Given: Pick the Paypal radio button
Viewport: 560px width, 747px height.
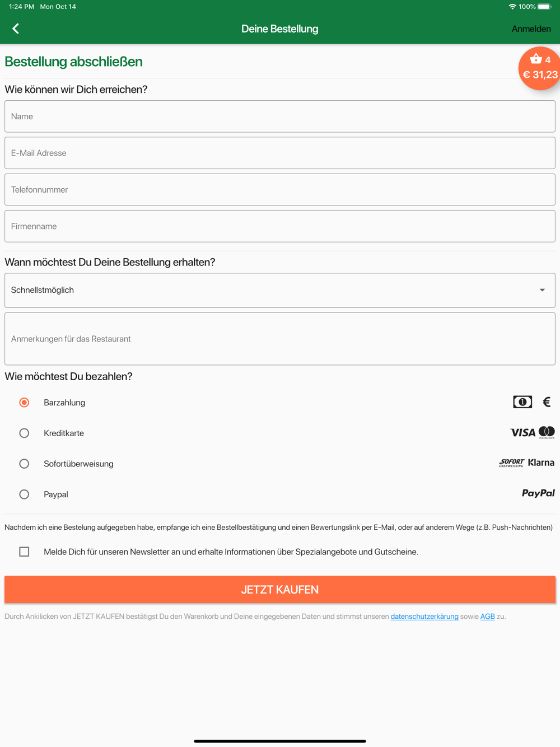Looking at the screenshot, I should (24, 494).
